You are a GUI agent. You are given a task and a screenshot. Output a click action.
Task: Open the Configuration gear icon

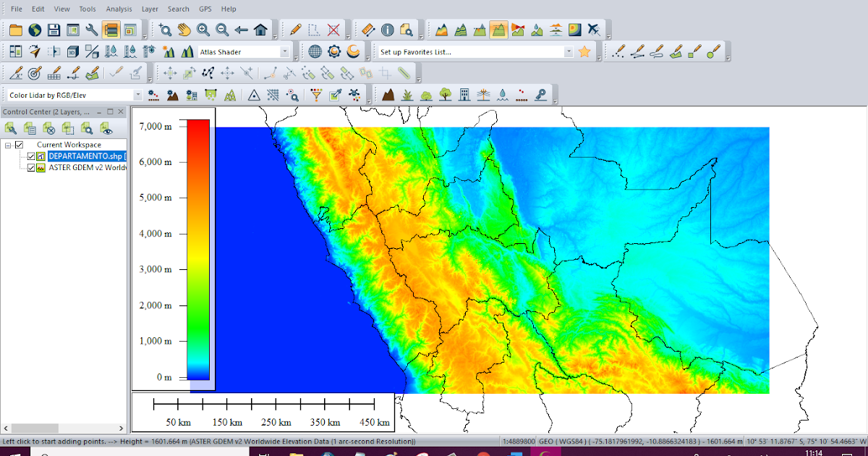pyautogui.click(x=333, y=51)
